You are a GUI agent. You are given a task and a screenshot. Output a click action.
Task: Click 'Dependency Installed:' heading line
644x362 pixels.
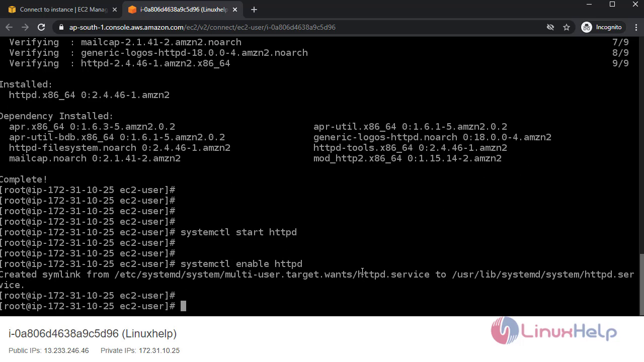click(56, 116)
